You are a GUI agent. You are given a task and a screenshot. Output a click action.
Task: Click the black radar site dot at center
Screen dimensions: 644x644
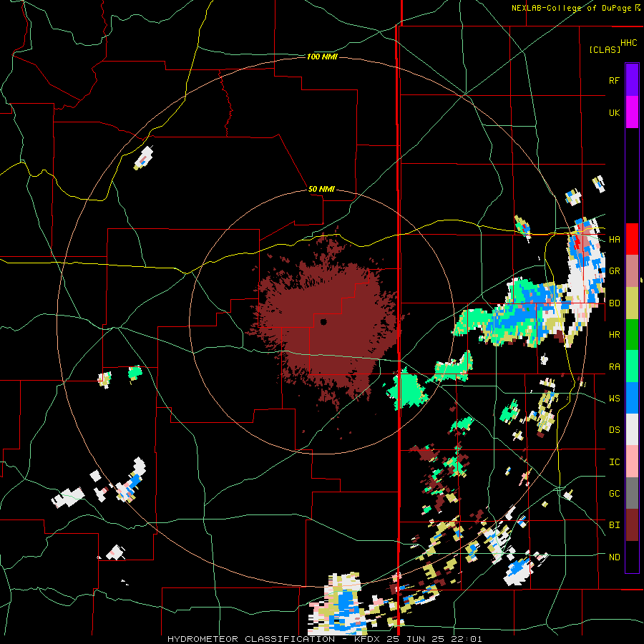pyautogui.click(x=323, y=321)
